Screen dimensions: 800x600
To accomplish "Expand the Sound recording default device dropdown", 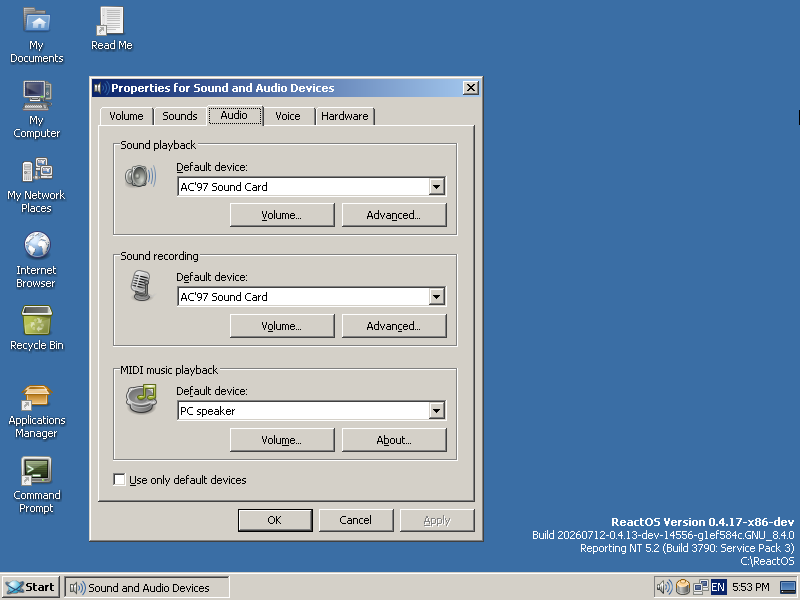I will click(x=436, y=297).
